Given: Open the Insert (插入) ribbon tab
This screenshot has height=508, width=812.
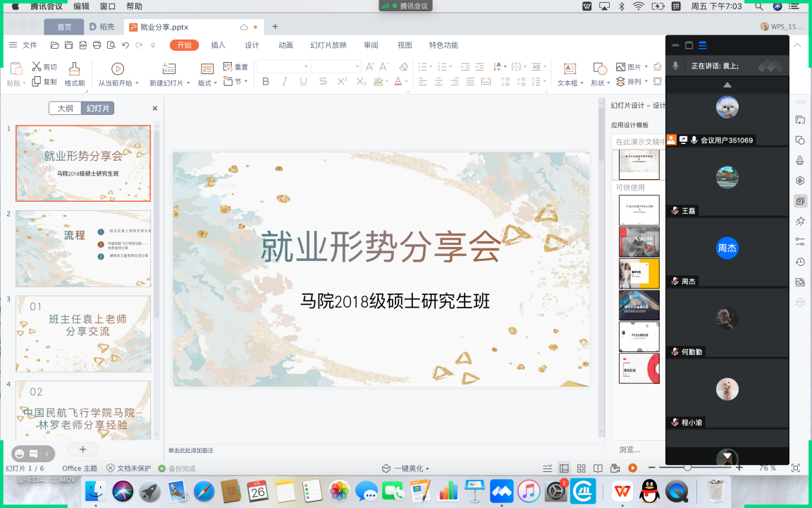Looking at the screenshot, I should click(x=219, y=45).
